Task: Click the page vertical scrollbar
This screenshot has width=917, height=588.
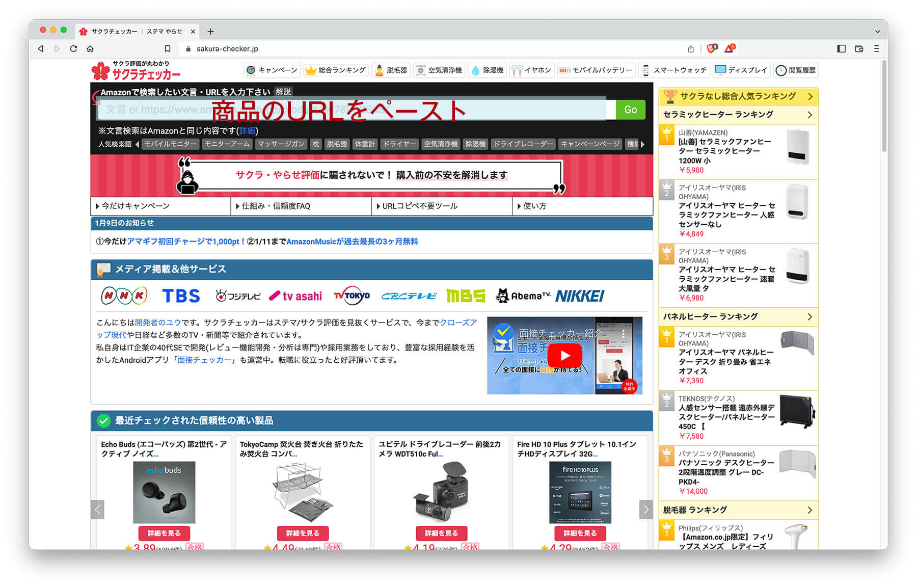Action: 884,107
